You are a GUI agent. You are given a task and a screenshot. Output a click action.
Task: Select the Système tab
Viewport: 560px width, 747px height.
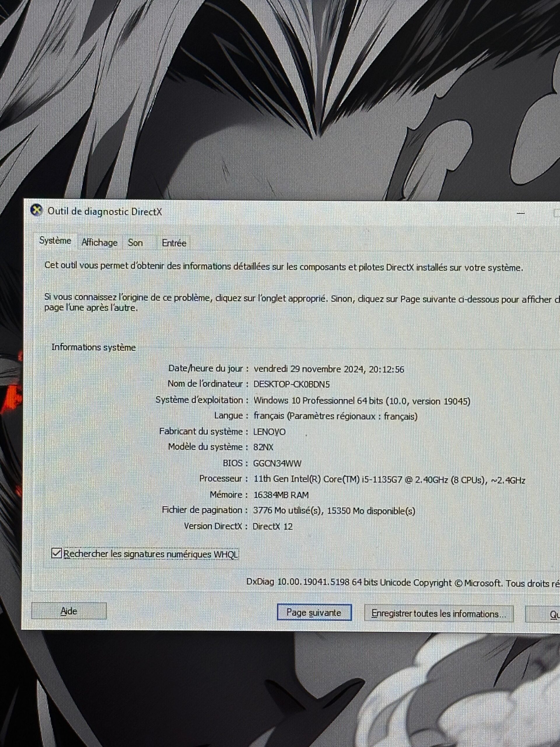(55, 241)
